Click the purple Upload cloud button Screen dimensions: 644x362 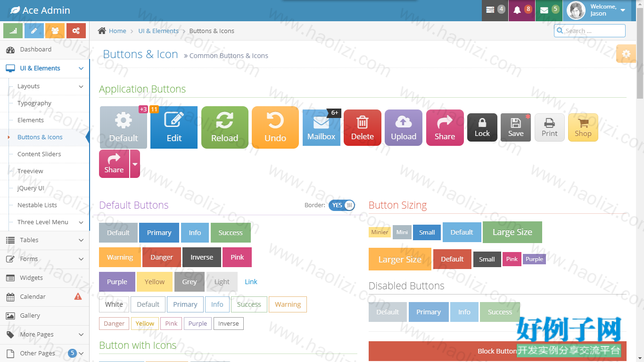[404, 127]
